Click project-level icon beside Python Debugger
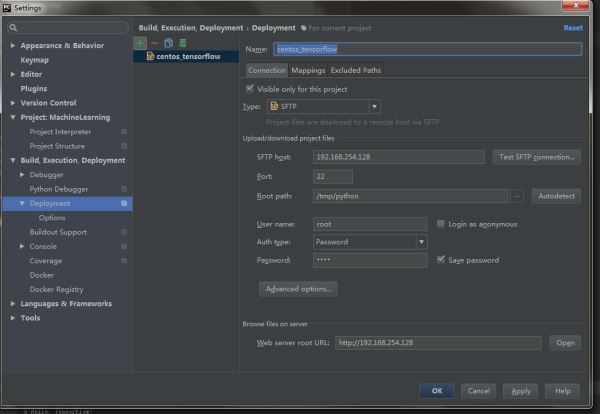This screenshot has width=600, height=414. coord(124,189)
